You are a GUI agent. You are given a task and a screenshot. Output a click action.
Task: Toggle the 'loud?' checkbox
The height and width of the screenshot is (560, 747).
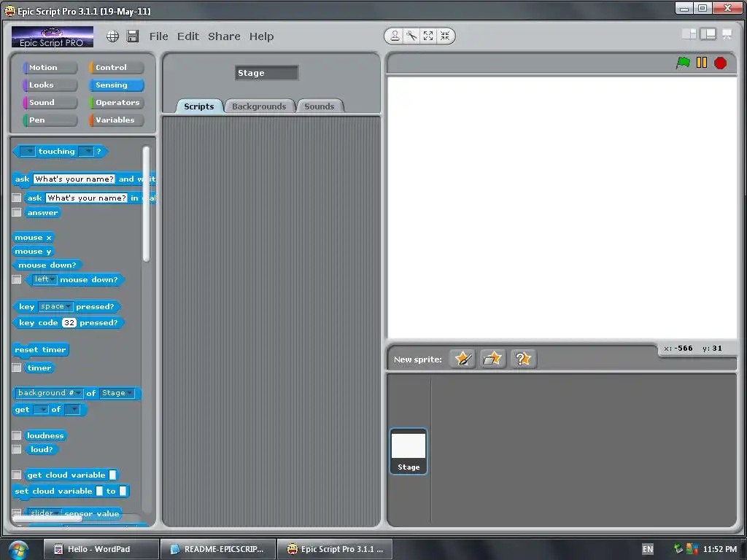pyautogui.click(x=17, y=449)
